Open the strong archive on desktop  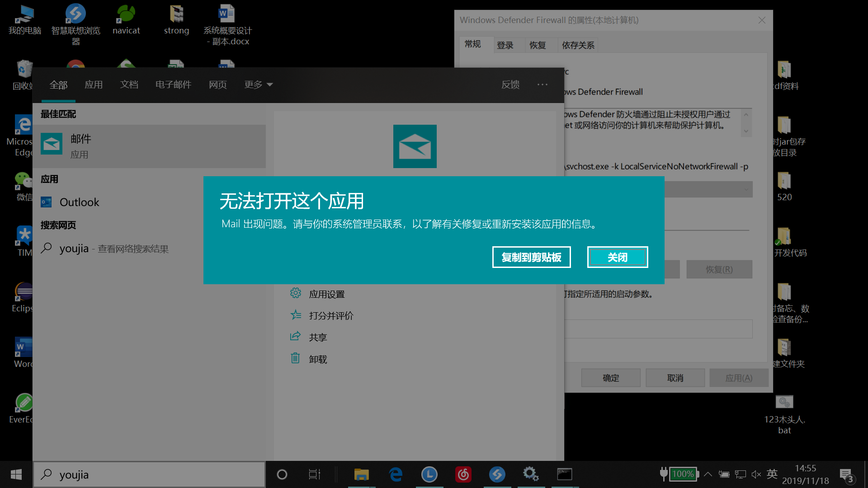pyautogui.click(x=176, y=20)
